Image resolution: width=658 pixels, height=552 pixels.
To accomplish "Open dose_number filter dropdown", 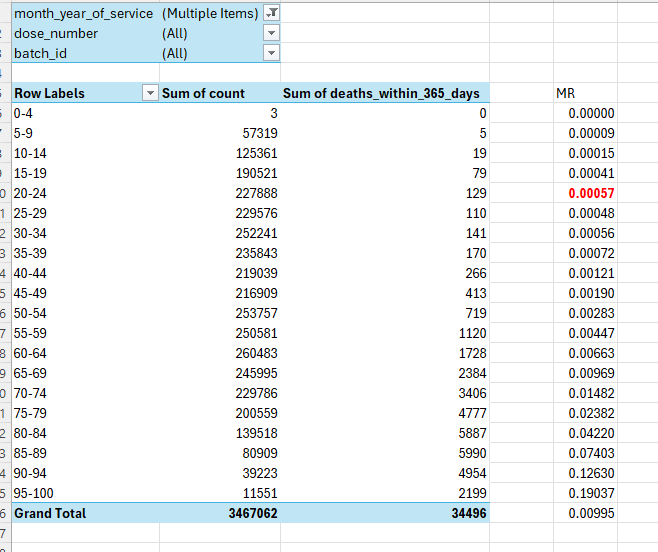I will point(272,33).
